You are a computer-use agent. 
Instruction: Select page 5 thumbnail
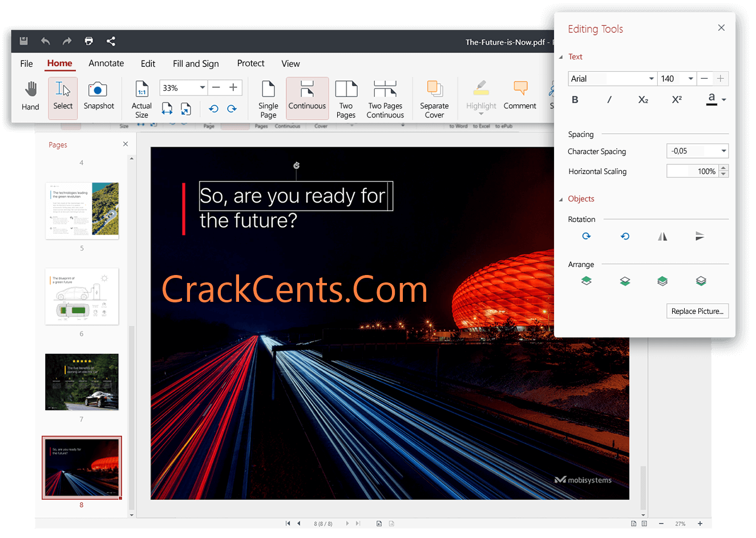pyautogui.click(x=82, y=211)
